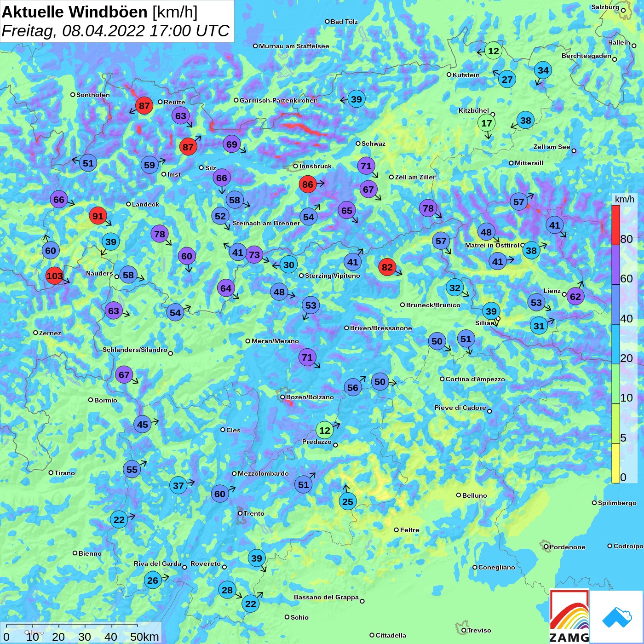Click the Salzburg city label
644x644 pixels.
[x=605, y=7]
